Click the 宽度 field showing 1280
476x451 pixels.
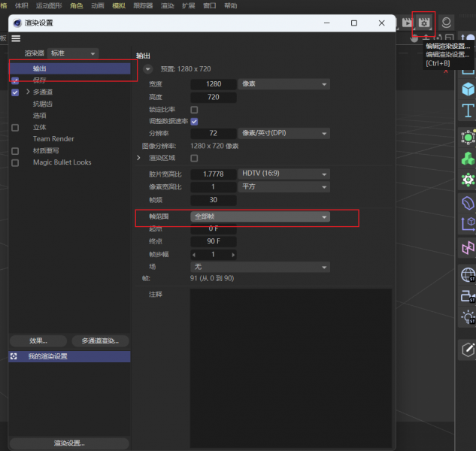[214, 84]
